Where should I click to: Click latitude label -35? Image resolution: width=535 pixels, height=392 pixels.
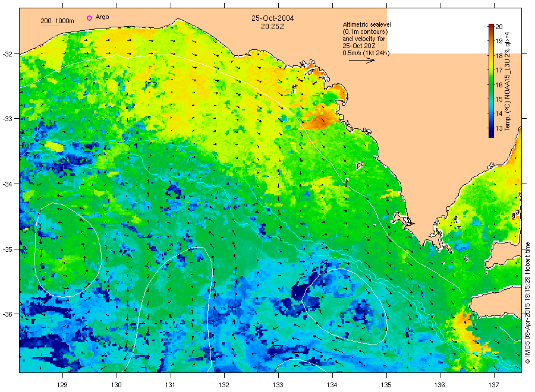8,249
